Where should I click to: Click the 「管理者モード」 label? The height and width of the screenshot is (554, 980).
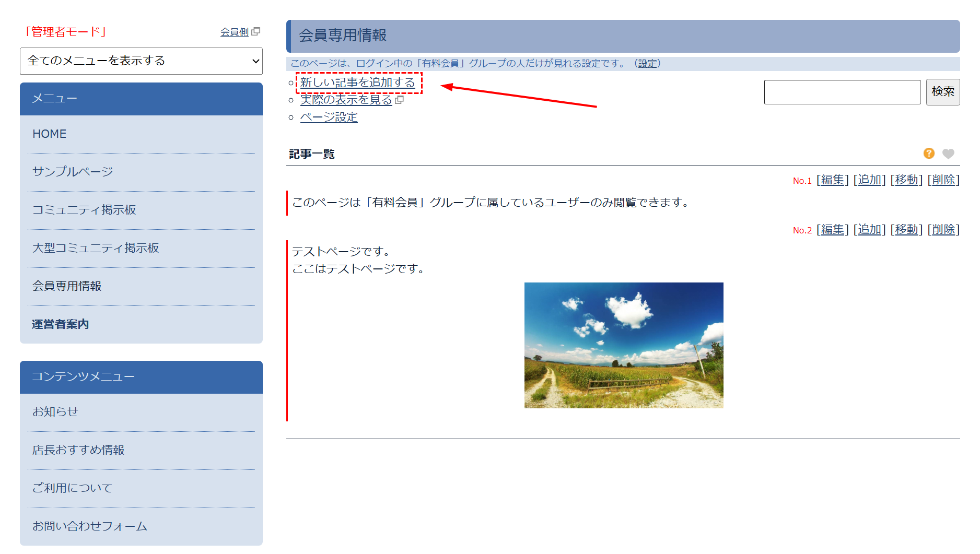66,32
